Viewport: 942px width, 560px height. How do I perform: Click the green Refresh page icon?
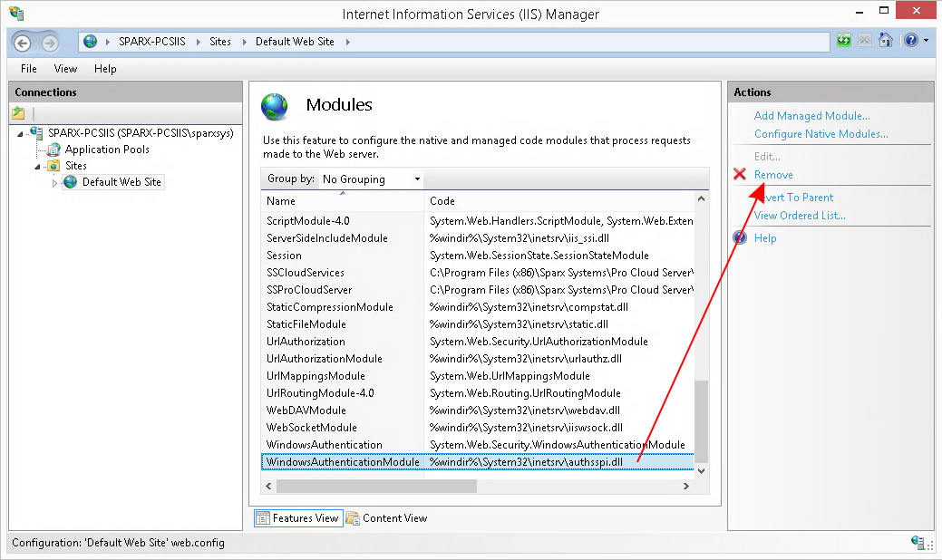tap(844, 41)
